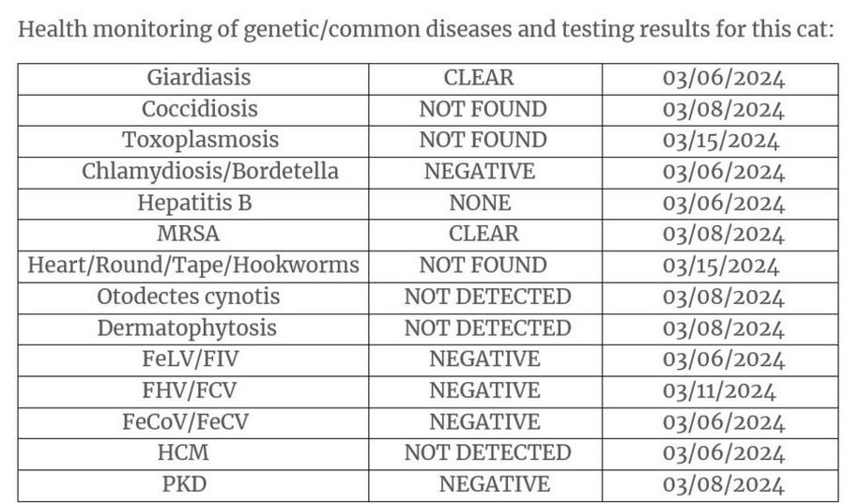Click the NONE result for Hepatitis B
This screenshot has height=504, width=844.
pos(480,203)
